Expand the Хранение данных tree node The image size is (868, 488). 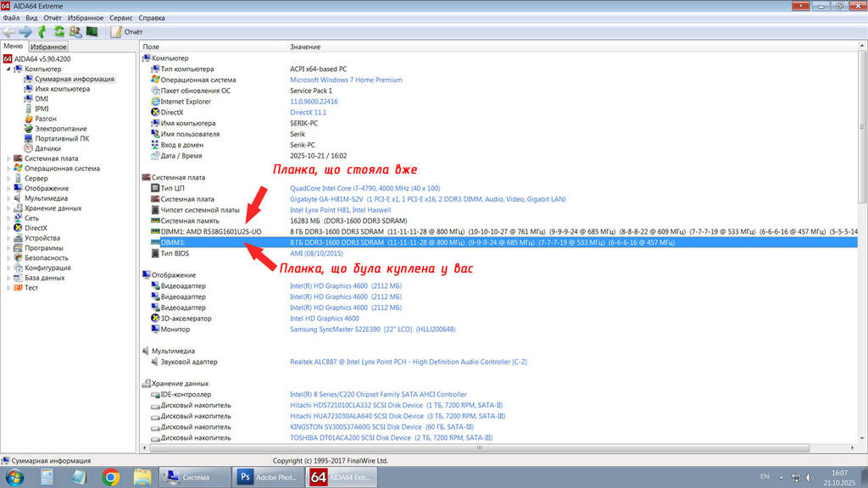8,208
